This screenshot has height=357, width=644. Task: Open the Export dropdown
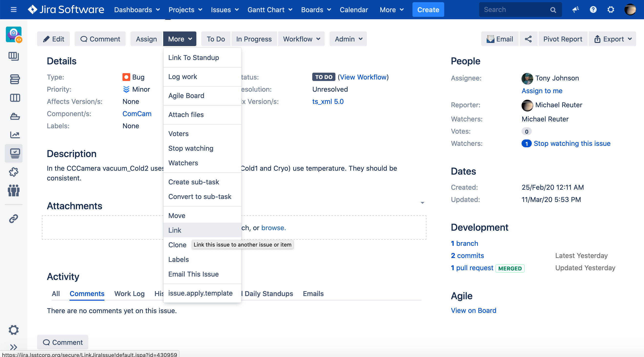pyautogui.click(x=612, y=39)
